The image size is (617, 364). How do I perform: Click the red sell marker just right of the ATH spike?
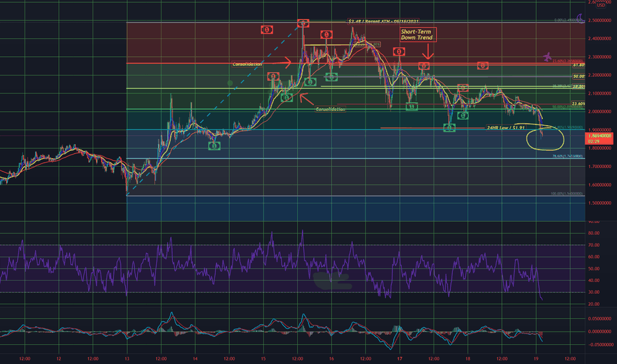[x=326, y=34]
